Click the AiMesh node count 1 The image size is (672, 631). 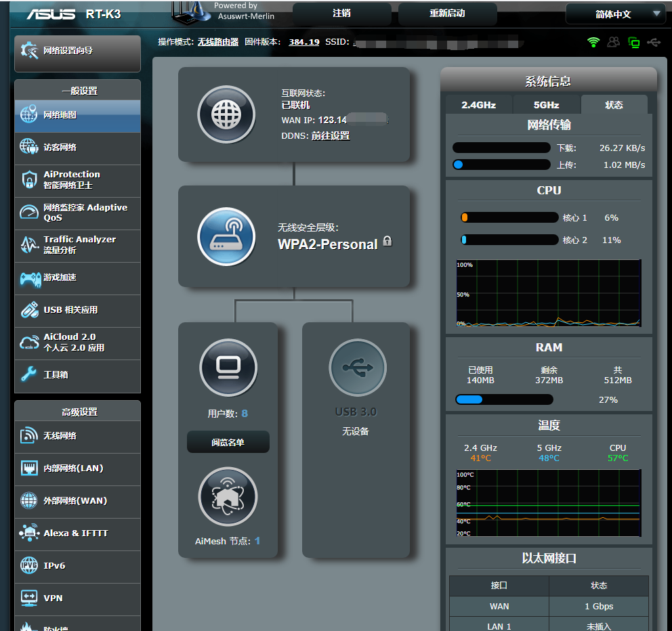pos(257,541)
